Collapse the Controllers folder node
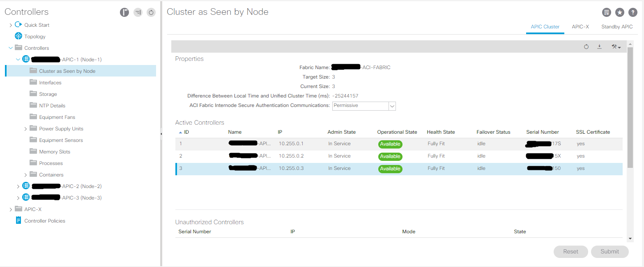 click(11, 48)
